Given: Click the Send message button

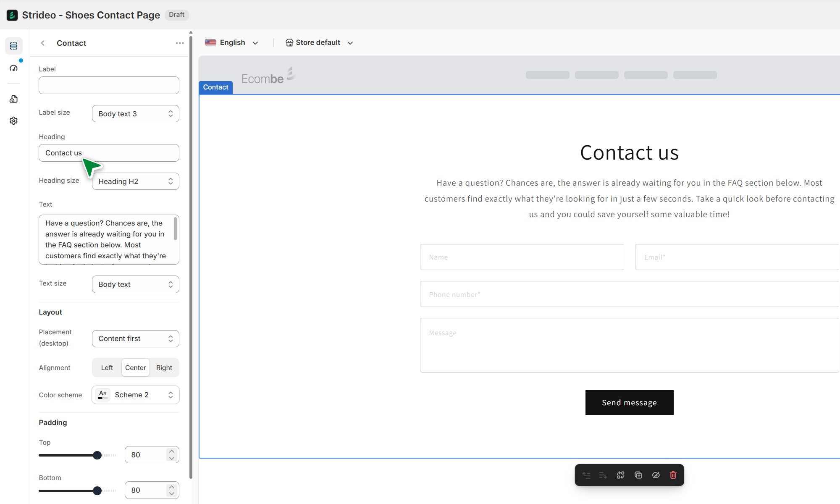Looking at the screenshot, I should click(x=629, y=402).
